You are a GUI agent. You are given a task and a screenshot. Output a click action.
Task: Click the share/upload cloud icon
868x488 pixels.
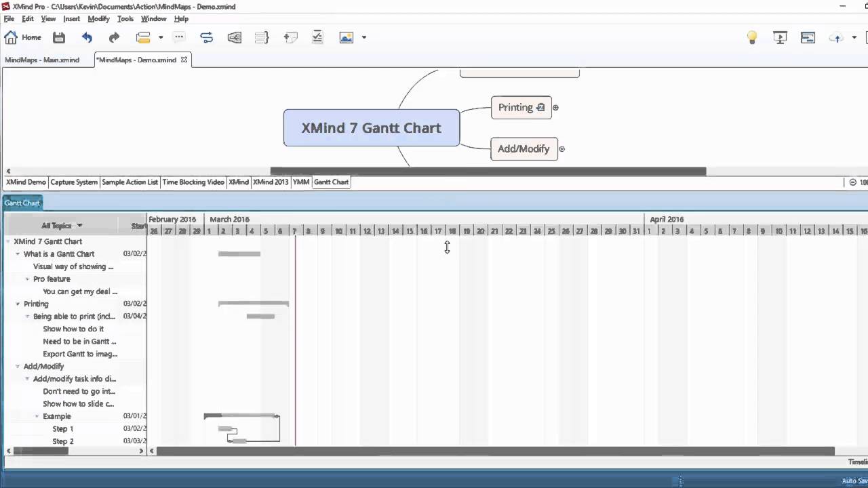pos(836,37)
